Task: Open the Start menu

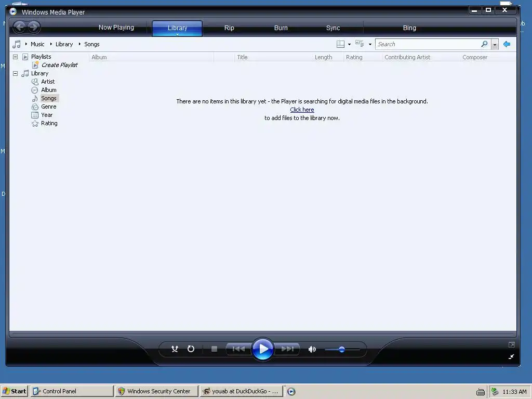Action: pyautogui.click(x=14, y=391)
